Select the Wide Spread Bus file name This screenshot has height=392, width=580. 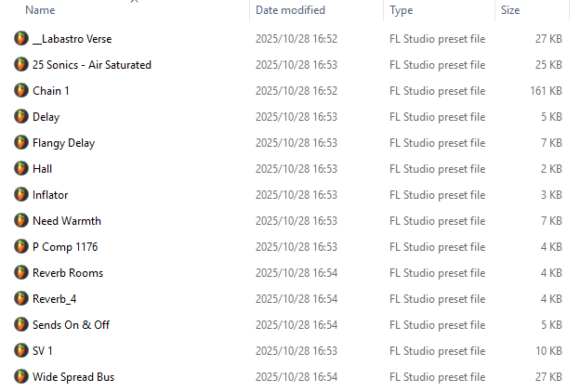pos(73,377)
